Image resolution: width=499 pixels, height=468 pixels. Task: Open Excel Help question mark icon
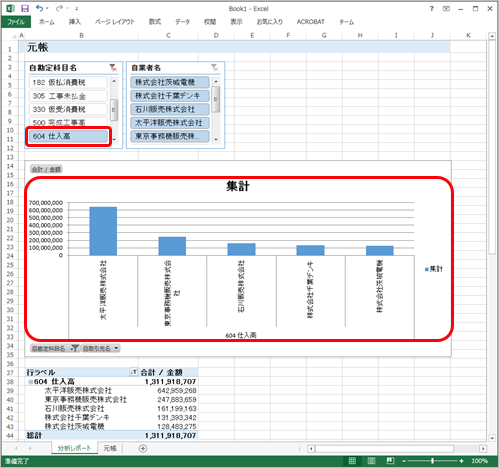coord(432,9)
